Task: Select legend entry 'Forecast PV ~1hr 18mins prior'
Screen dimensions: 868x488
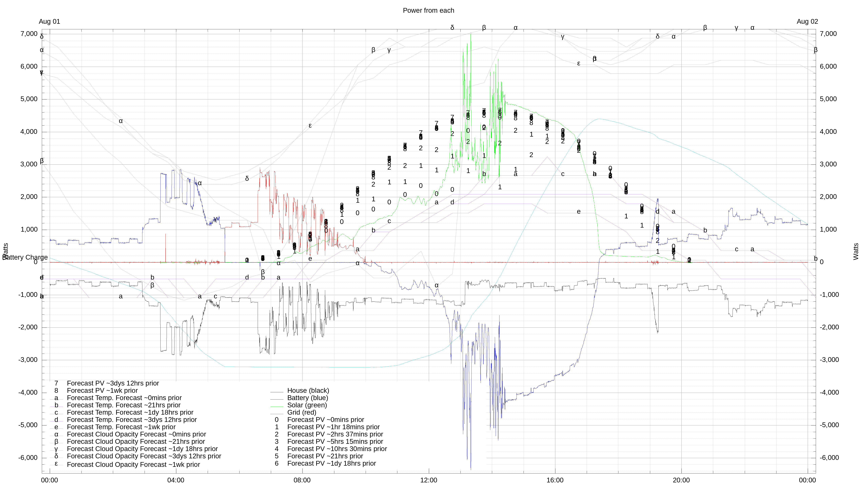Action: tap(333, 427)
